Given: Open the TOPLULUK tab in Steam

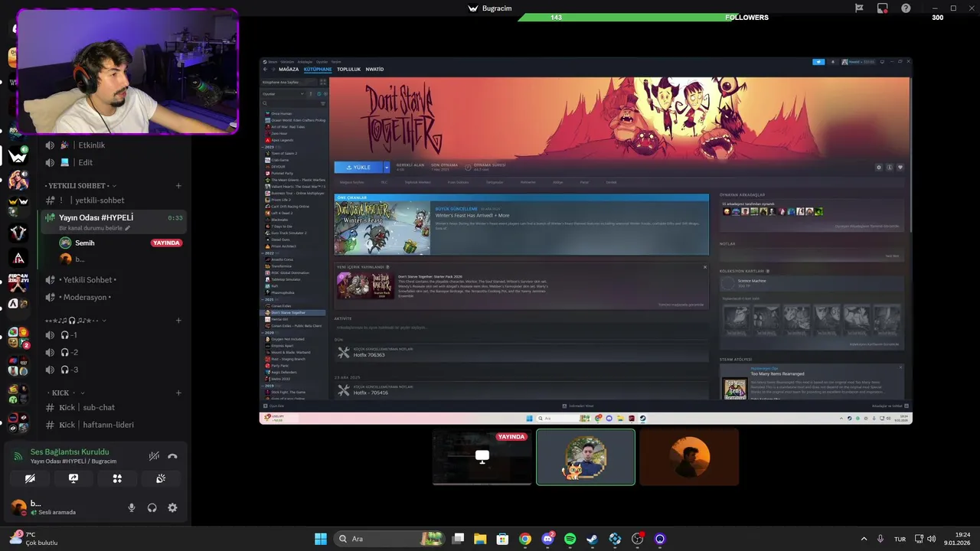Looking at the screenshot, I should click(348, 70).
